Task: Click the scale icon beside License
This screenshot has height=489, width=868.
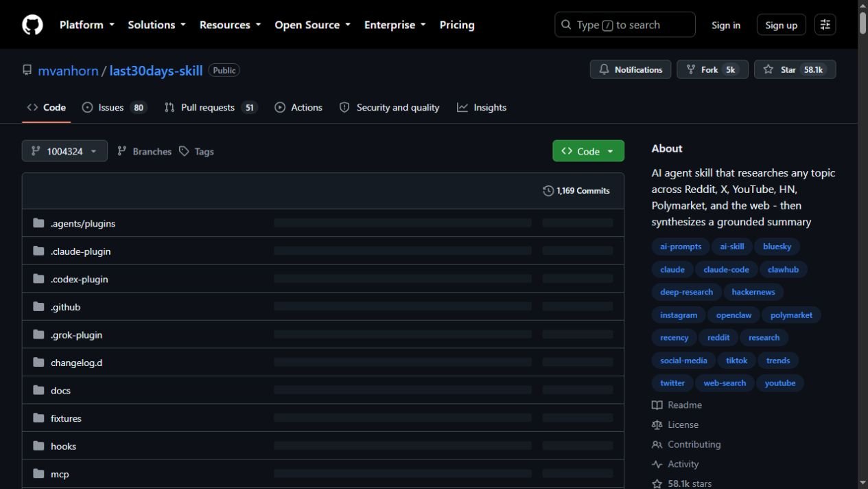Action: coord(657,425)
